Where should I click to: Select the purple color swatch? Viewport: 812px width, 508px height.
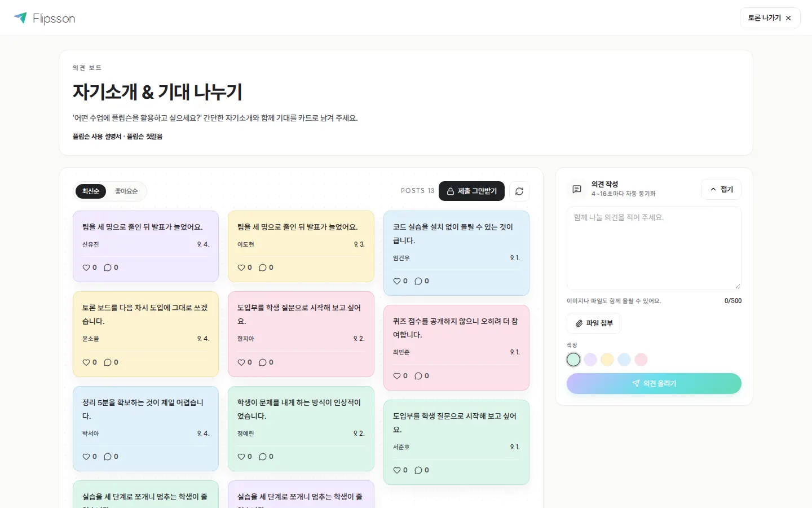pyautogui.click(x=590, y=360)
